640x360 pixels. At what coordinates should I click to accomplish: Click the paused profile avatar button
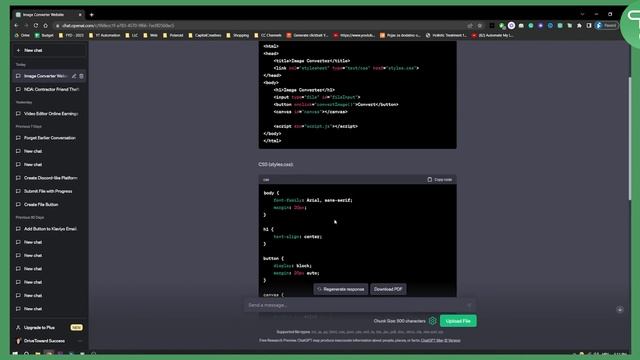point(607,25)
